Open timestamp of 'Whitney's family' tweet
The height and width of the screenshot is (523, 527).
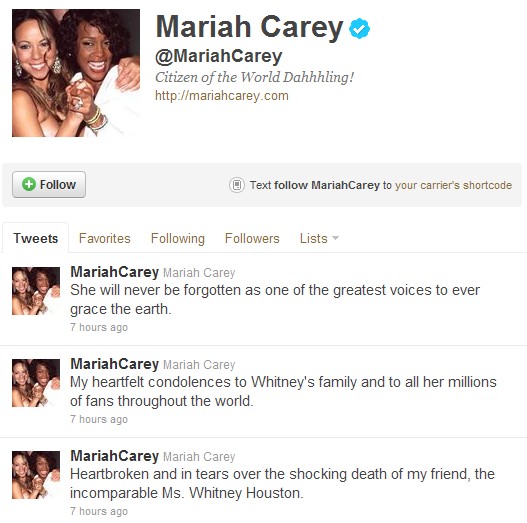click(x=99, y=419)
